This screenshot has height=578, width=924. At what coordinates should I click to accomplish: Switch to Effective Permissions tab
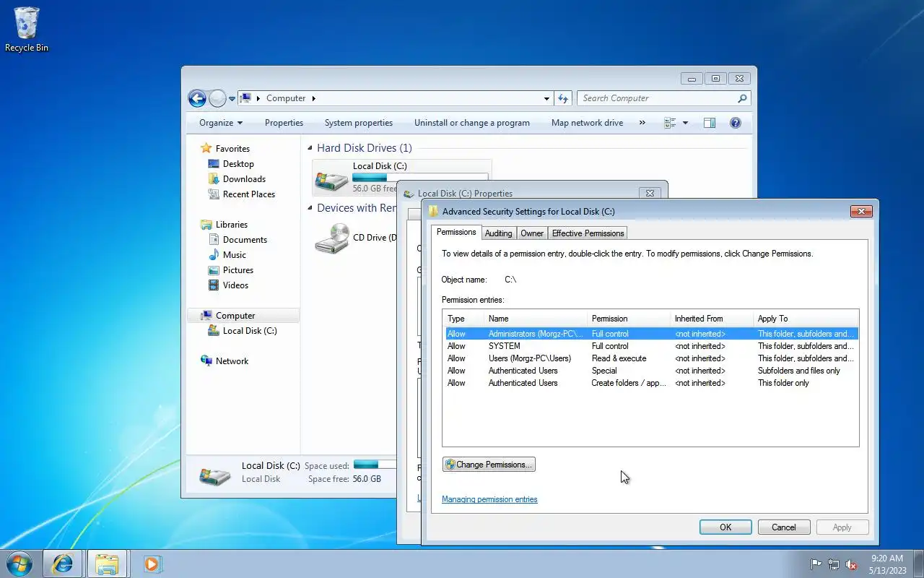pos(588,233)
